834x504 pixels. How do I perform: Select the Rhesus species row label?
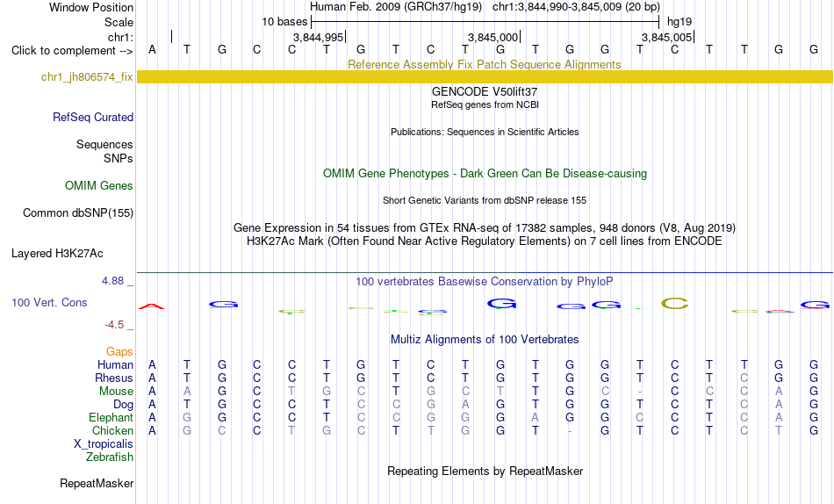(114, 378)
